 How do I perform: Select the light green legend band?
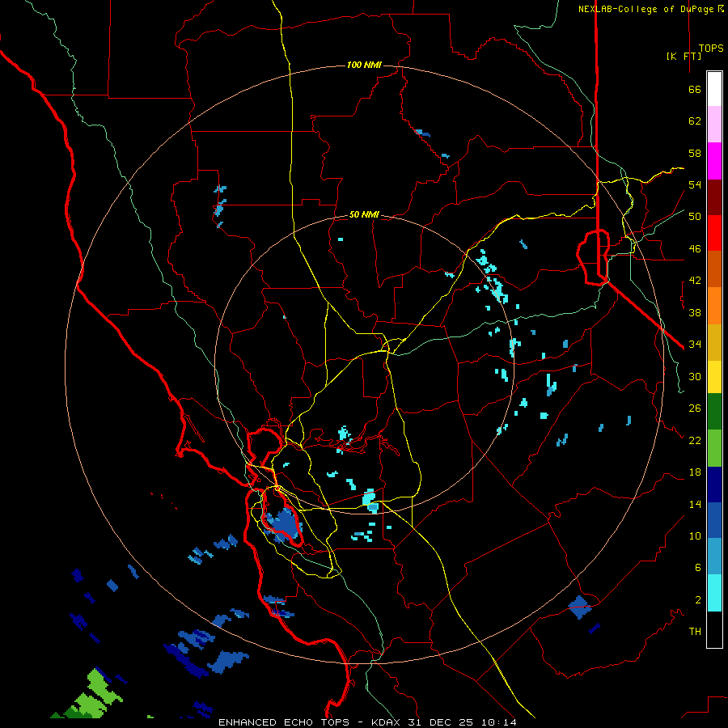click(x=714, y=448)
